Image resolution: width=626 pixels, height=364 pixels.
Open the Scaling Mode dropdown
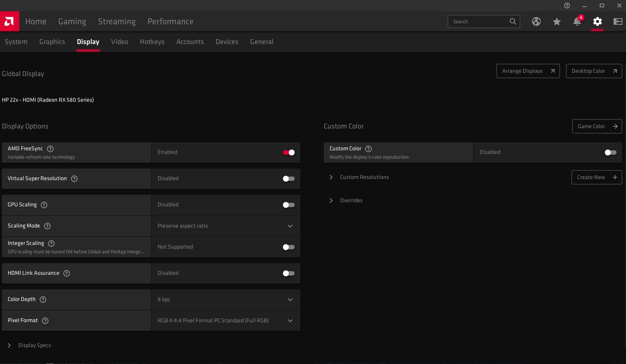pyautogui.click(x=226, y=226)
